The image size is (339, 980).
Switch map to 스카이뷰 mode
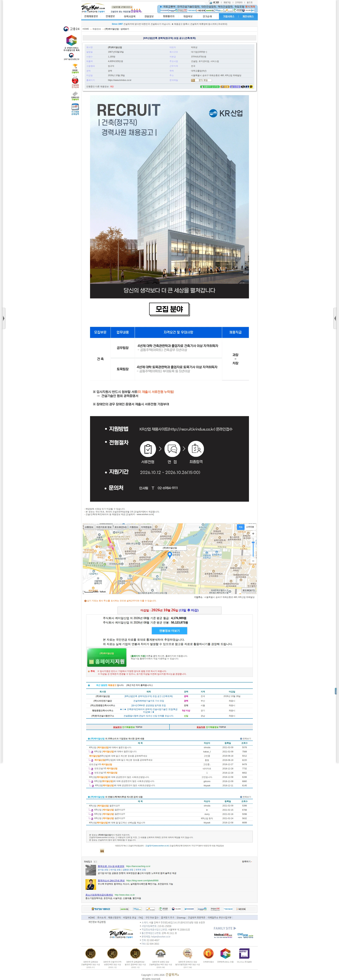click(x=250, y=527)
